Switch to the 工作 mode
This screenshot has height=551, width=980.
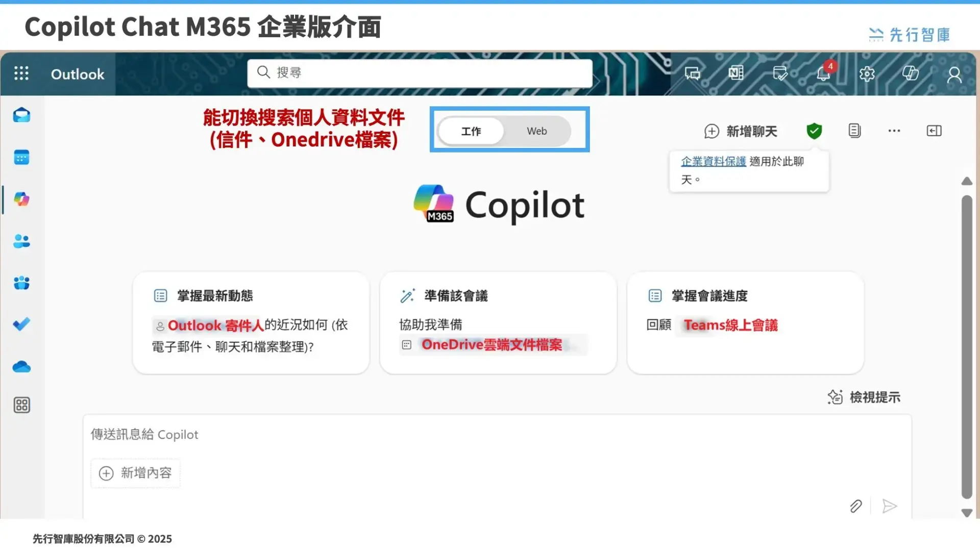click(x=471, y=131)
